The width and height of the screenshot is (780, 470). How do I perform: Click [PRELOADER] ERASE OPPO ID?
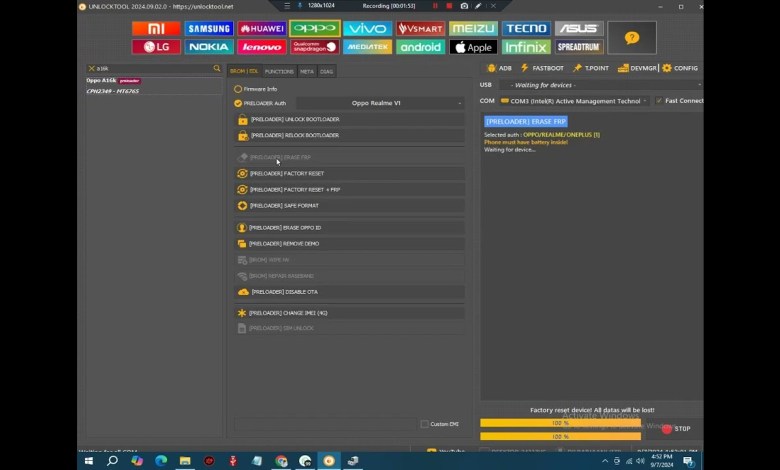pyautogui.click(x=350, y=228)
